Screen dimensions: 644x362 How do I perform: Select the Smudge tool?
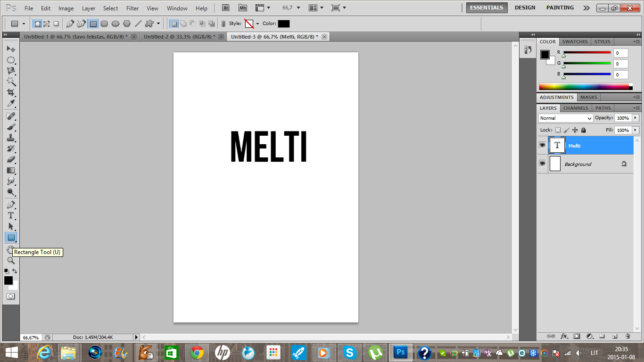click(x=11, y=181)
